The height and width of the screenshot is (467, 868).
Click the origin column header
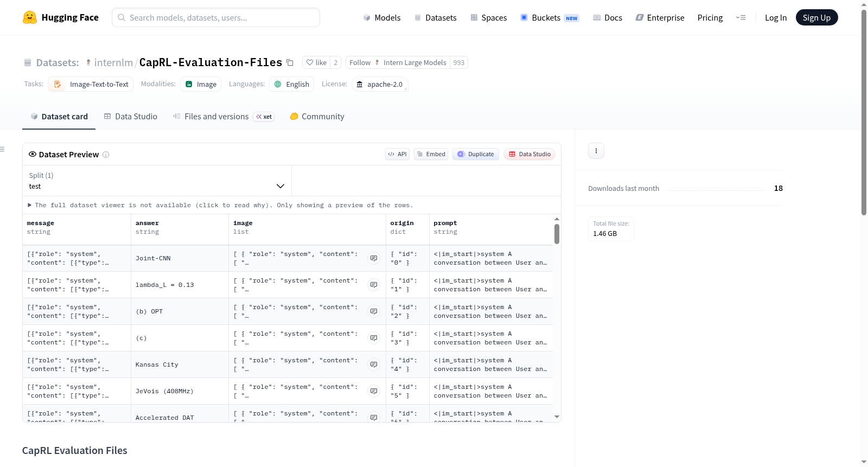(407, 228)
